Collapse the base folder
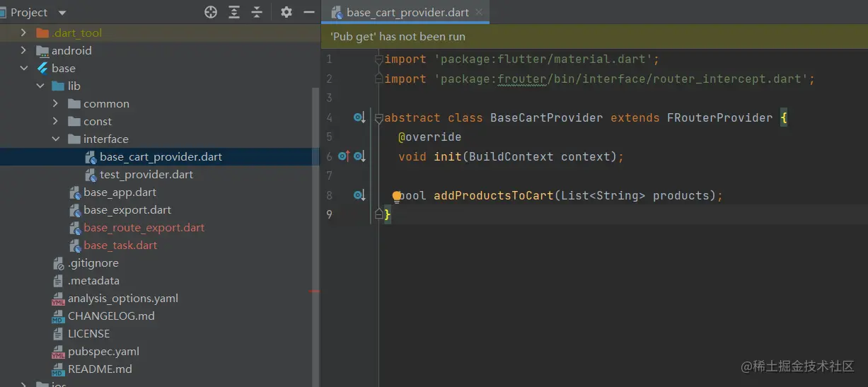The image size is (868, 387). [23, 68]
